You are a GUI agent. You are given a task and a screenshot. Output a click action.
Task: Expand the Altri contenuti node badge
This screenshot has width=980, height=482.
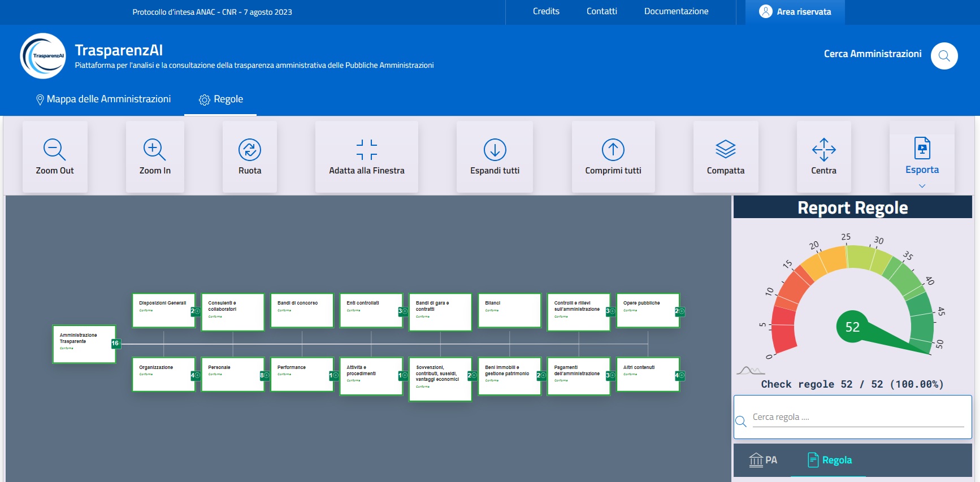[679, 375]
